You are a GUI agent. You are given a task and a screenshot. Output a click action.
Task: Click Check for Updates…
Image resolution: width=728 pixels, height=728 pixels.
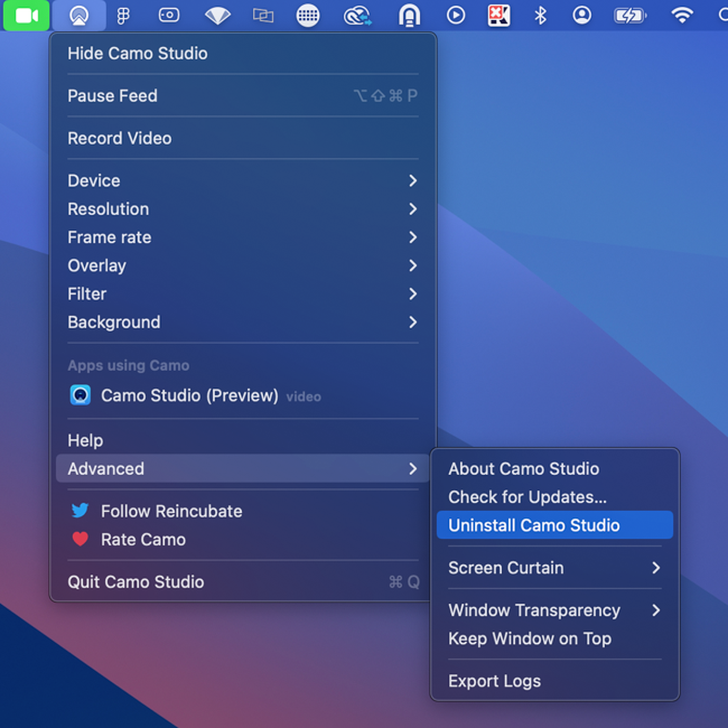click(527, 497)
